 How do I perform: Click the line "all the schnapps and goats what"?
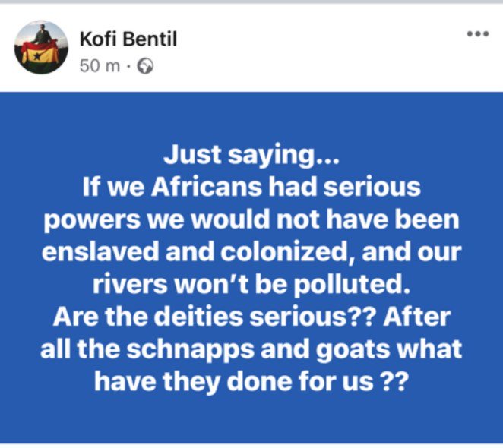(x=251, y=346)
